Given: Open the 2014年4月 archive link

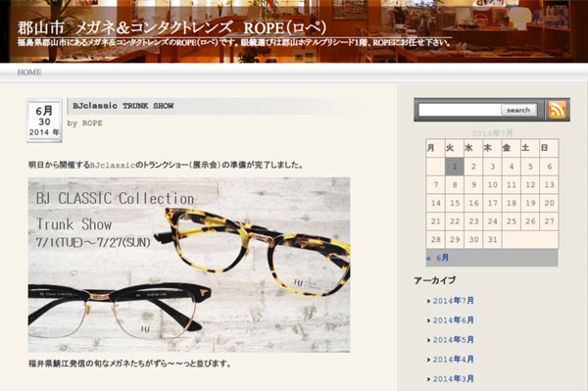Looking at the screenshot, I should click(454, 359).
